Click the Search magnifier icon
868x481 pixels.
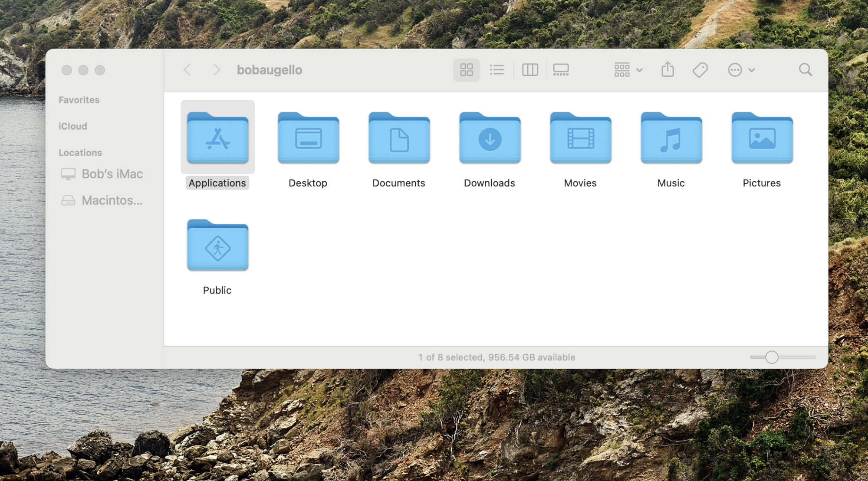pos(805,70)
